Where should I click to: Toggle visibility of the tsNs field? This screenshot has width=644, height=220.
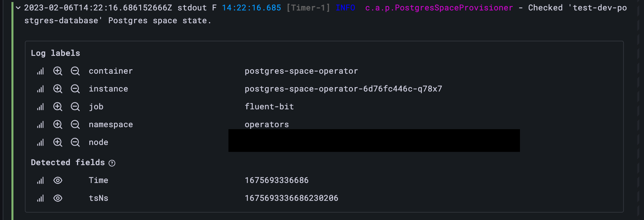[x=58, y=198]
